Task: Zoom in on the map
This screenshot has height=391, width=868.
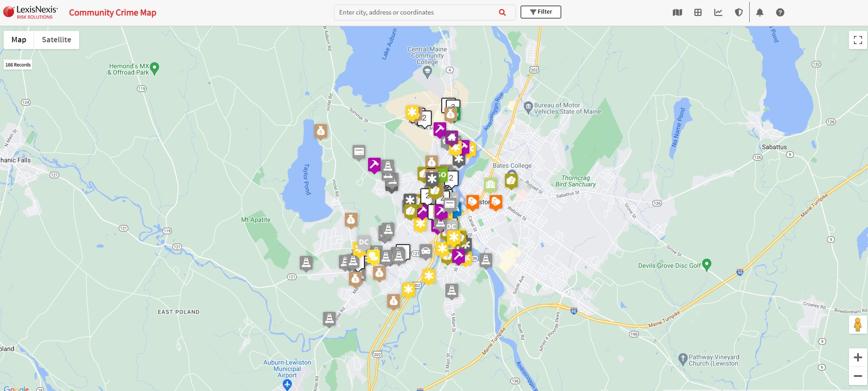Action: 858,357
